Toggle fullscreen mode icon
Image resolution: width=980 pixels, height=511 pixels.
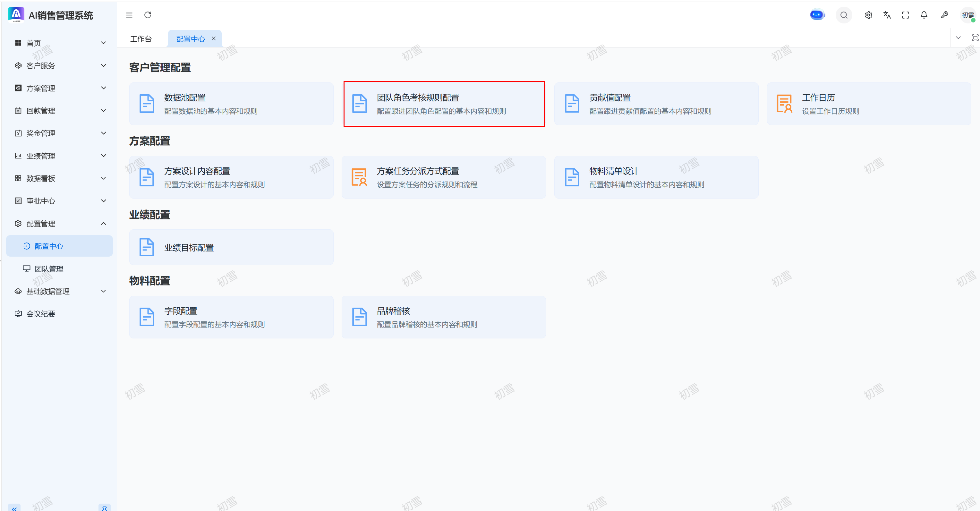point(906,15)
